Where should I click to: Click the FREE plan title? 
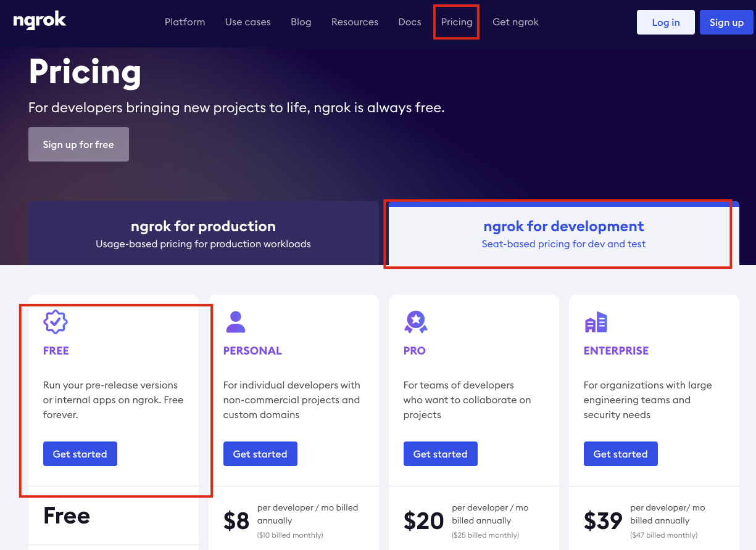tap(56, 350)
